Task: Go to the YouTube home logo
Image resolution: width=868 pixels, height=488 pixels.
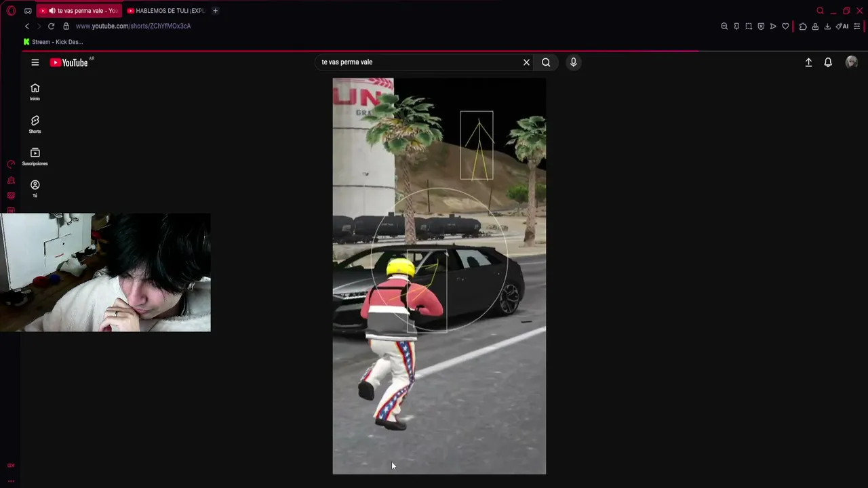Action: coord(69,62)
